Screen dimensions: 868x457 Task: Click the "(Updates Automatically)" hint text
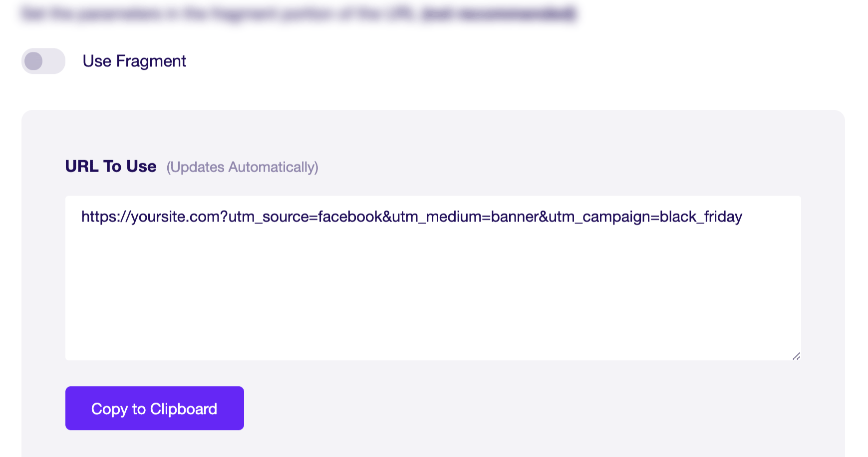point(242,167)
